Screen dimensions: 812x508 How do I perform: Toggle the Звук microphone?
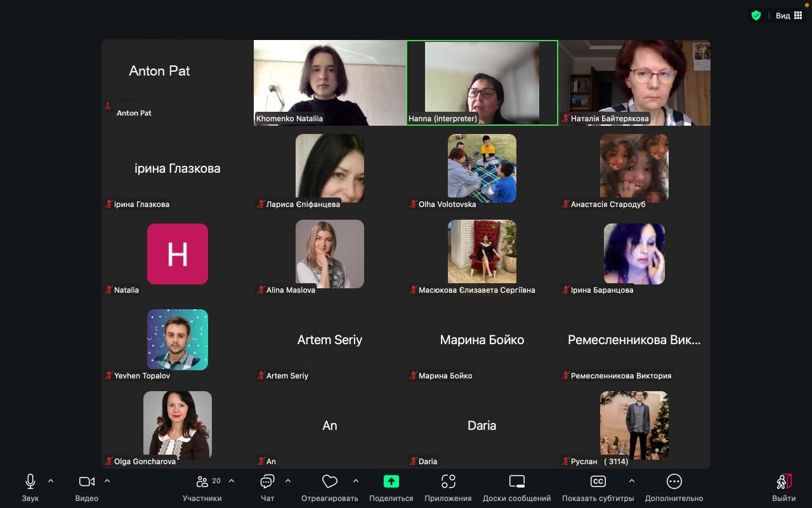(x=30, y=482)
